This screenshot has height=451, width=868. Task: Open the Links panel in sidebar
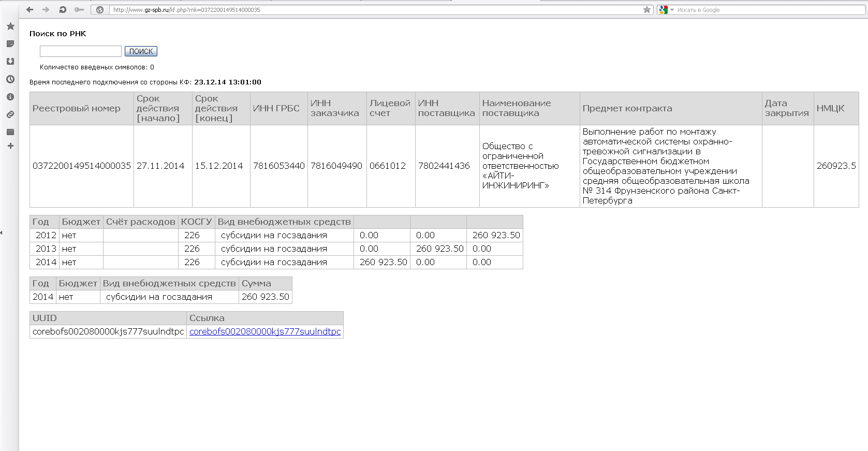tap(10, 114)
